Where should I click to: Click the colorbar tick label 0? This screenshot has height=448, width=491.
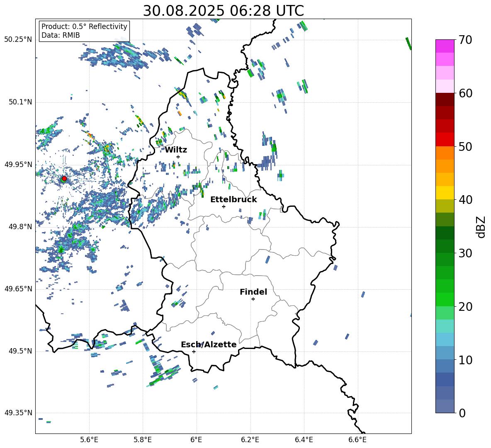pos(462,413)
